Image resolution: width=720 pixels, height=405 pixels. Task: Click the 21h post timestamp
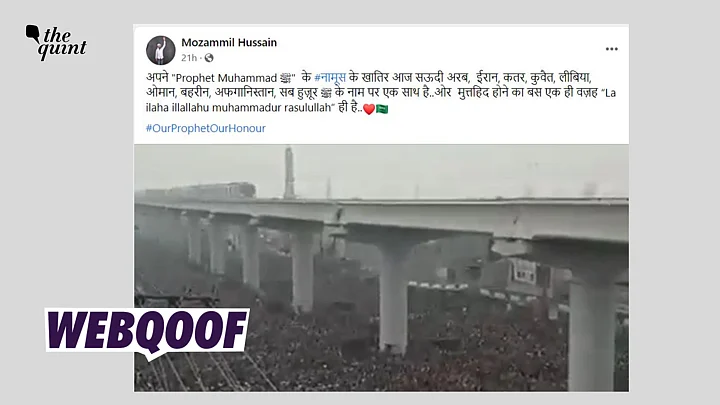pos(189,58)
